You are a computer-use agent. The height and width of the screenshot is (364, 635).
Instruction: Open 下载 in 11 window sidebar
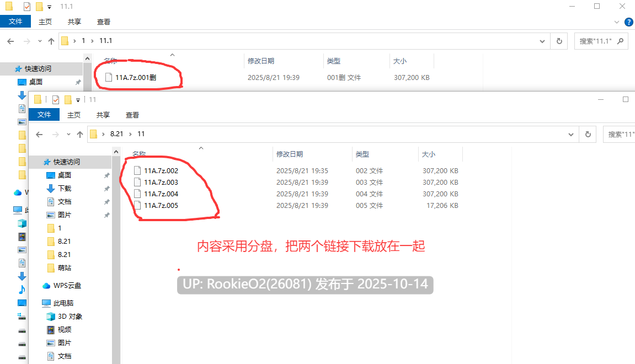pyautogui.click(x=65, y=189)
